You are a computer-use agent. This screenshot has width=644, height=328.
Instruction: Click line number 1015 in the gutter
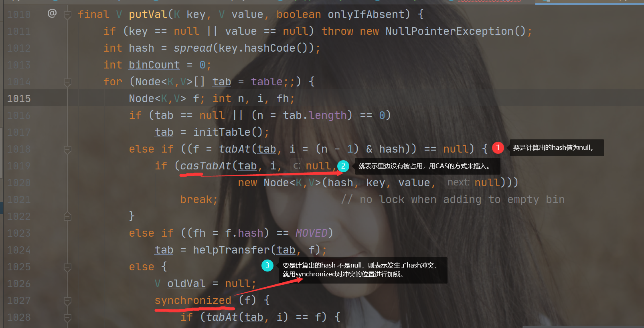[x=19, y=99]
